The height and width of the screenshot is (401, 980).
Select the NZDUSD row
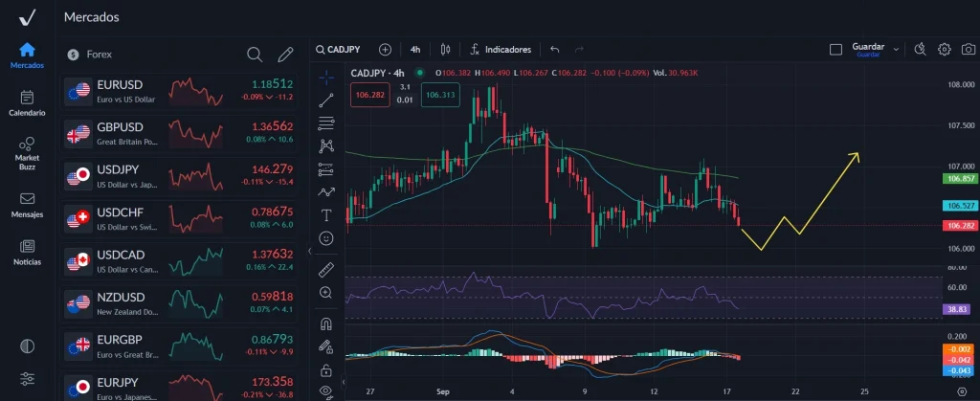179,303
